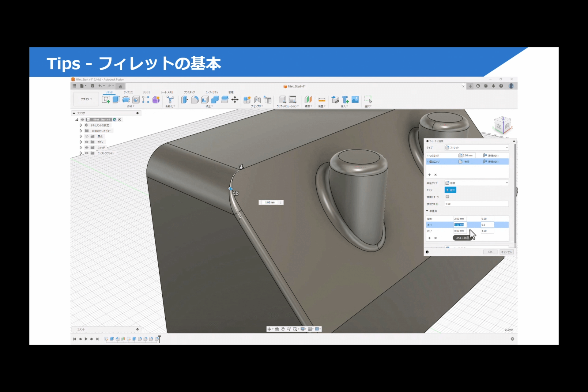Screen dimensions: 588x392
Task: Hide the Sketches folder
Action: (x=87, y=148)
